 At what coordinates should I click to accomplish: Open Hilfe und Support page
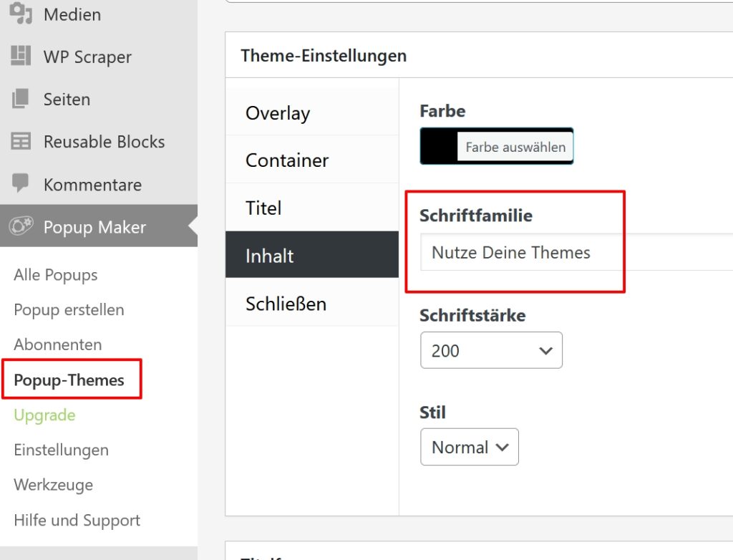(x=77, y=521)
